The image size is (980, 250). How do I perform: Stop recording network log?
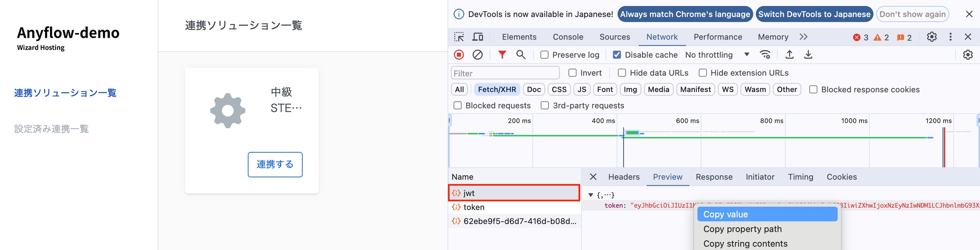(459, 55)
